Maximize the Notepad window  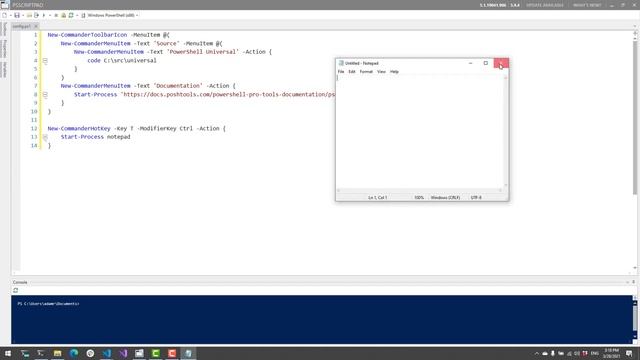tap(486, 63)
